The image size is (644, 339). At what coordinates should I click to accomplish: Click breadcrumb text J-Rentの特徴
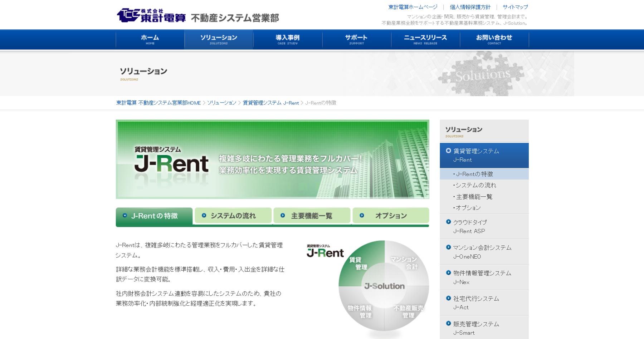click(321, 103)
